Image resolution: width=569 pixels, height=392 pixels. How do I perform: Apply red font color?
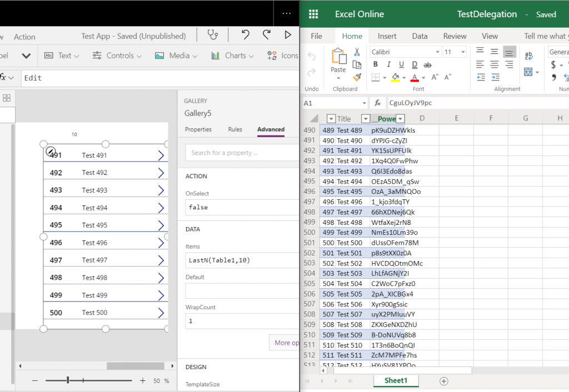tap(415, 77)
